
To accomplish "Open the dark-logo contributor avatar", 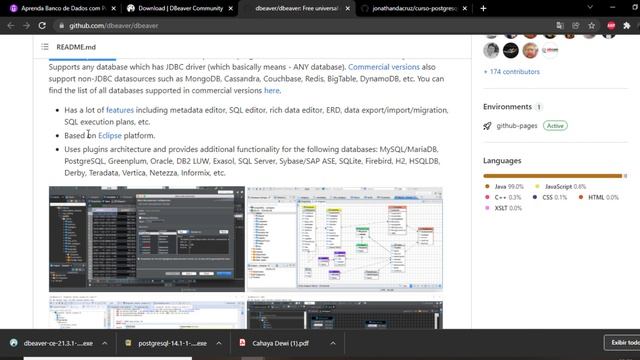I will (511, 51).
